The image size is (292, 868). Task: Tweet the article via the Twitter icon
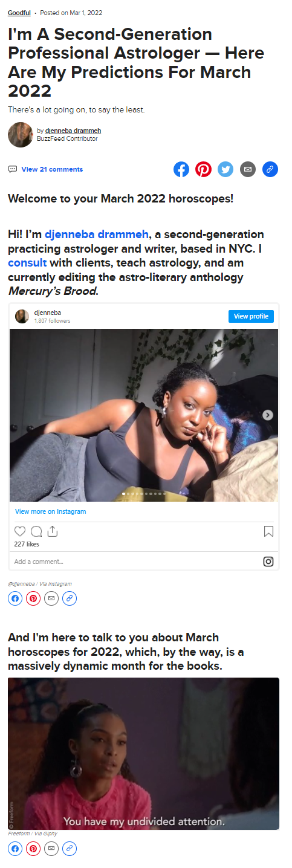tap(225, 169)
